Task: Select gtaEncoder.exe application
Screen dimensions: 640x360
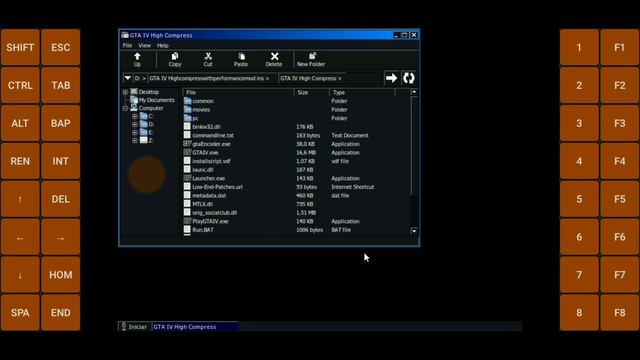Action: pos(211,144)
